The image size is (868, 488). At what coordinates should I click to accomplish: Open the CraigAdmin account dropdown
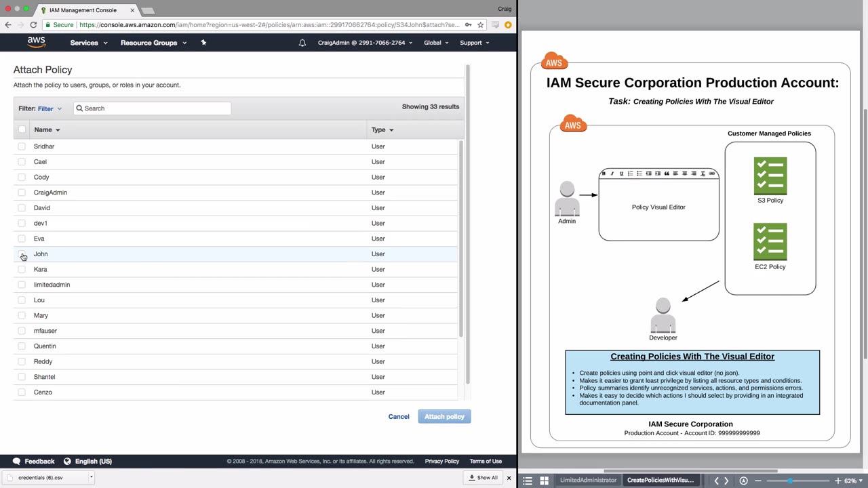point(365,43)
